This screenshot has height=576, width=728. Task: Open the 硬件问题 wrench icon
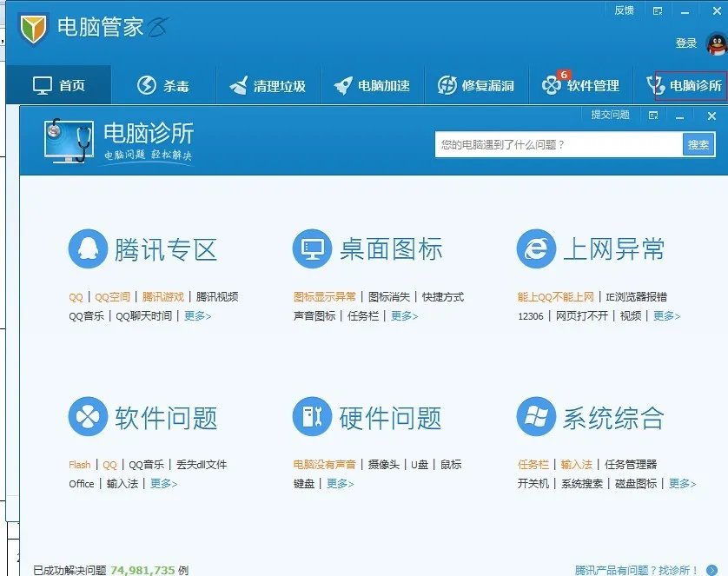[314, 417]
